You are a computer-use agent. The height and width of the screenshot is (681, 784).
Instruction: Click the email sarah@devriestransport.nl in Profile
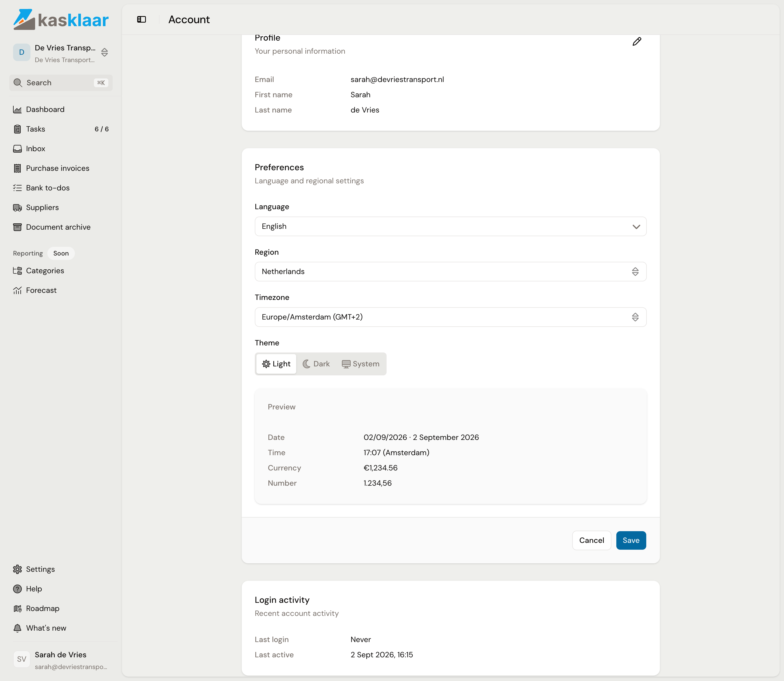click(397, 80)
